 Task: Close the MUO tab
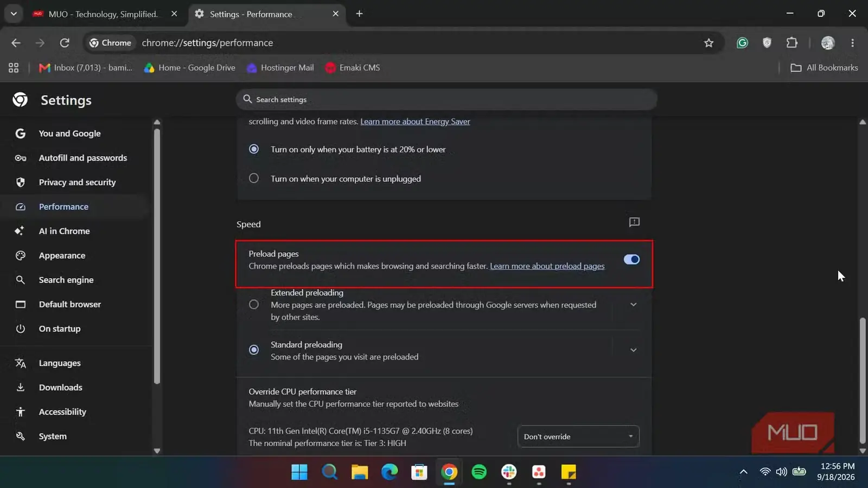coord(174,14)
